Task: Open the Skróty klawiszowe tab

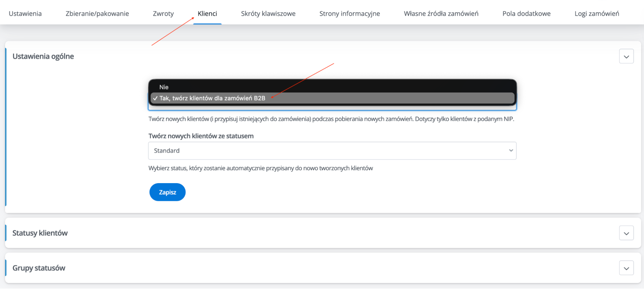Action: [x=268, y=14]
